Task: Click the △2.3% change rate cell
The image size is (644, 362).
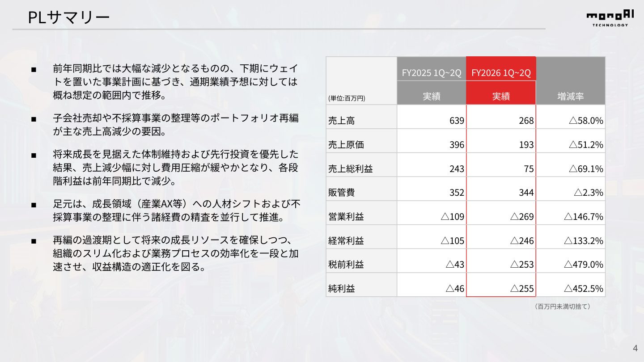Action: (x=571, y=189)
